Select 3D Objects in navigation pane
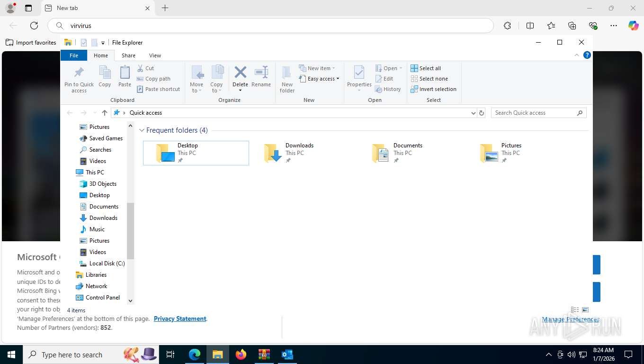644x364 pixels. click(x=98, y=184)
